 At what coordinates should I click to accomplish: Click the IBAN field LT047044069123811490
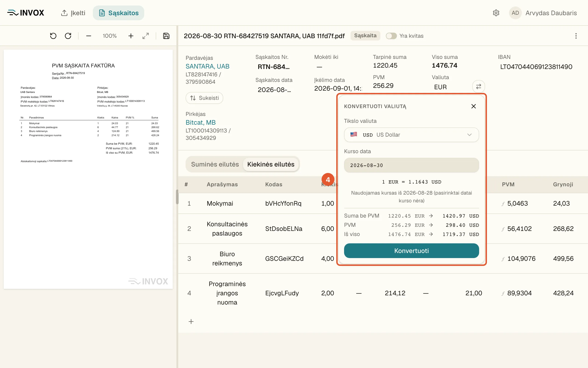[536, 67]
